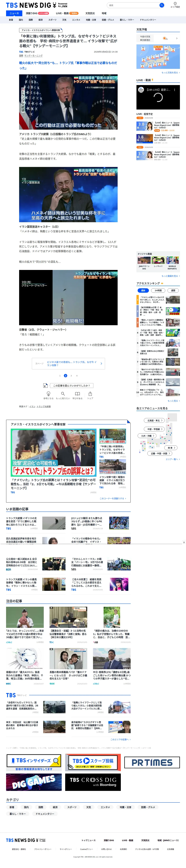Open the footer プライバシーポリシー link
The image size is (186, 868).
pyautogui.click(x=43, y=849)
